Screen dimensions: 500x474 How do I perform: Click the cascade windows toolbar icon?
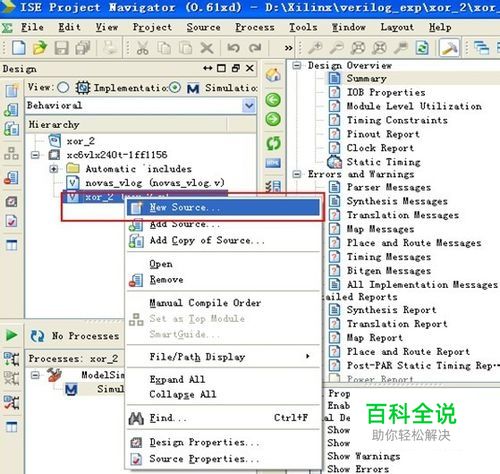[481, 48]
